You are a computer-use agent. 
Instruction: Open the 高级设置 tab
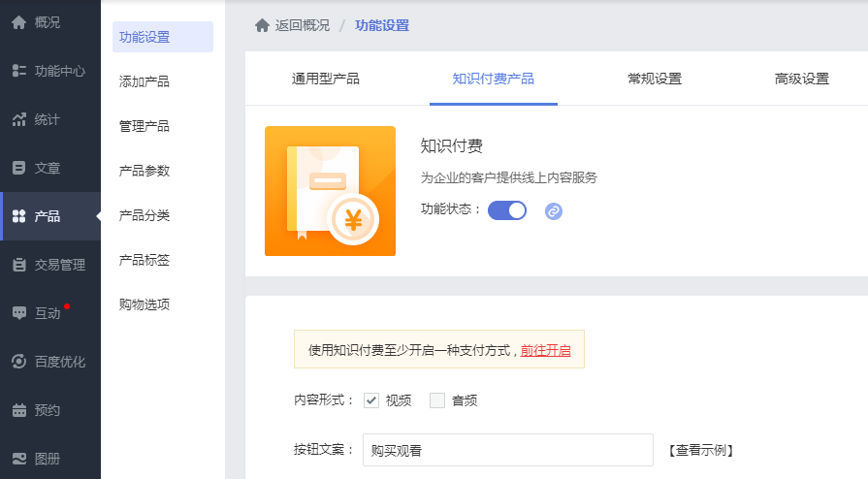coord(802,79)
